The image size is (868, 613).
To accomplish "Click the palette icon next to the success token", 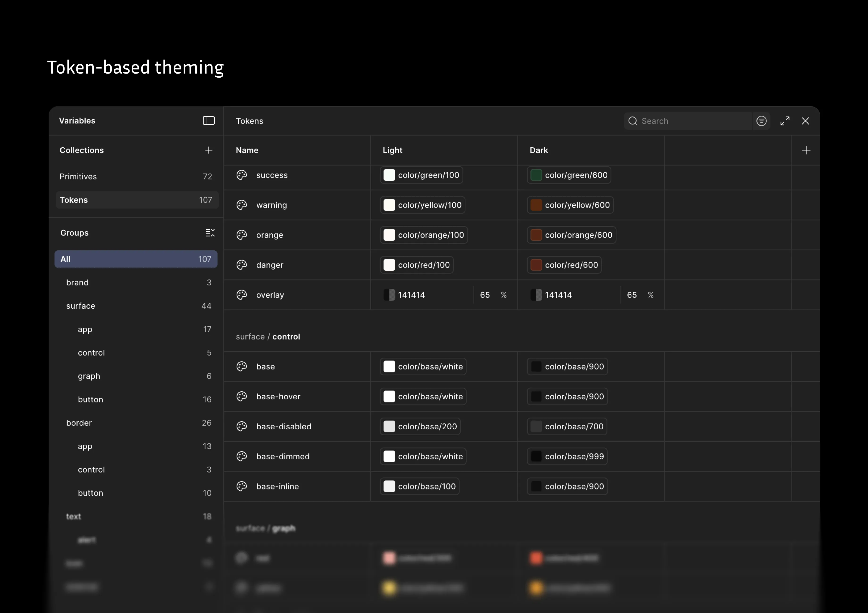I will pyautogui.click(x=242, y=175).
